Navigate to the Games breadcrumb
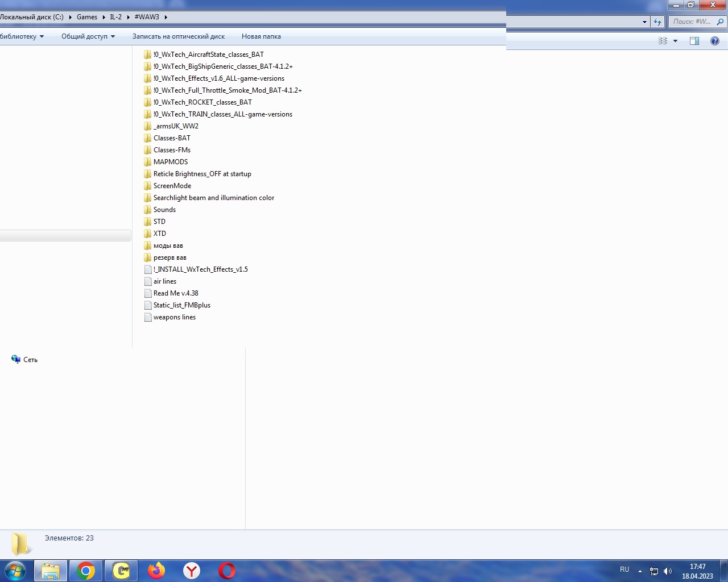Screen dimensions: 728x582 pyautogui.click(x=87, y=17)
